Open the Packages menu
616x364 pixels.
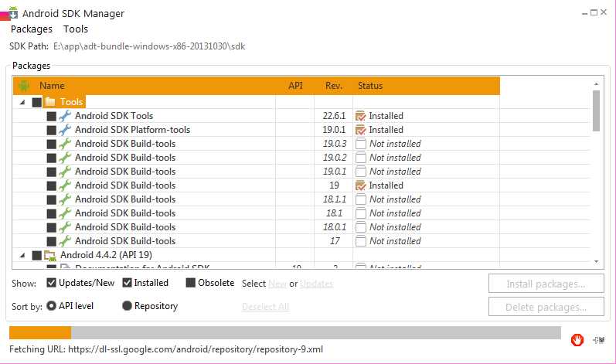pos(32,29)
